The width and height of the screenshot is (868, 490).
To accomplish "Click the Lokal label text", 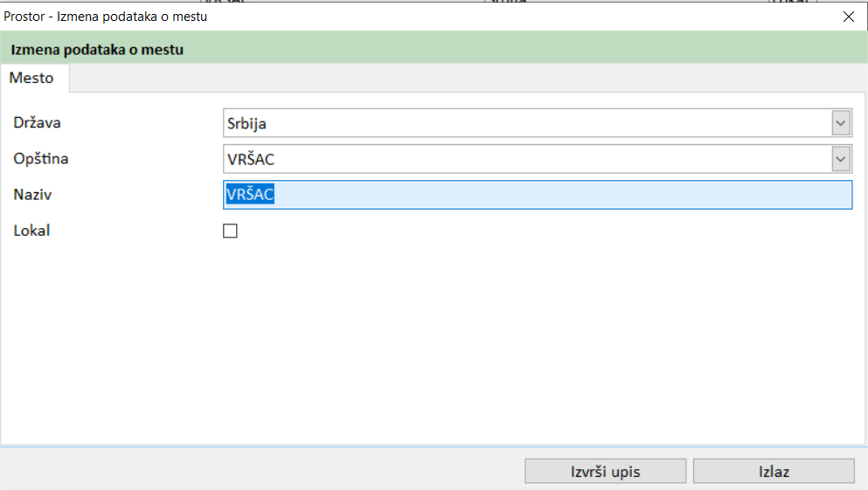I will 31,231.
